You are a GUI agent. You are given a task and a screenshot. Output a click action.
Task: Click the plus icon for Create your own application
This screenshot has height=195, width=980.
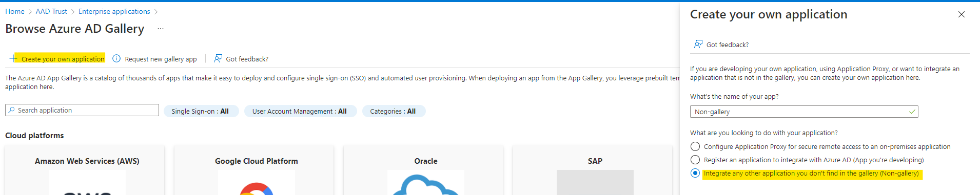tap(13, 59)
